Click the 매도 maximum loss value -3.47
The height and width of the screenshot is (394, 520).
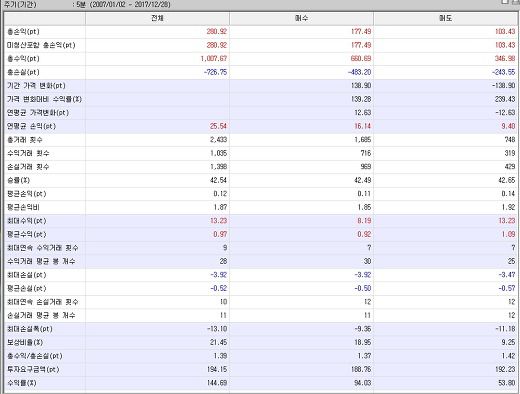507,275
